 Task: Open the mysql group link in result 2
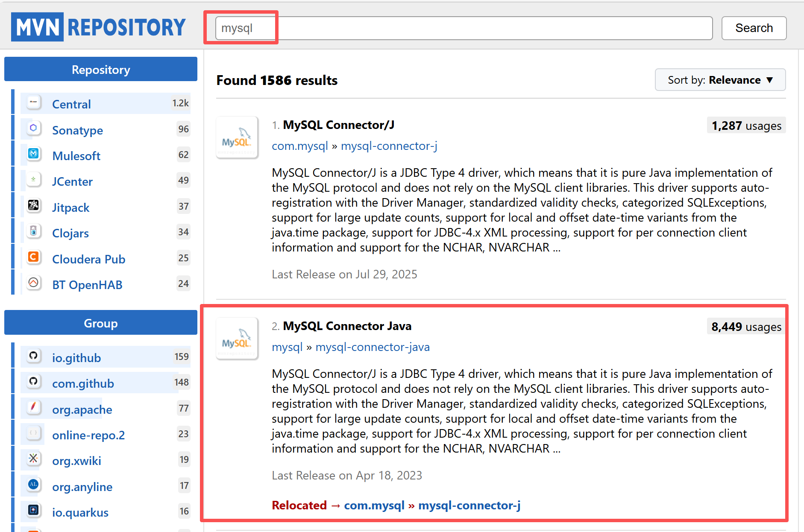pos(287,347)
